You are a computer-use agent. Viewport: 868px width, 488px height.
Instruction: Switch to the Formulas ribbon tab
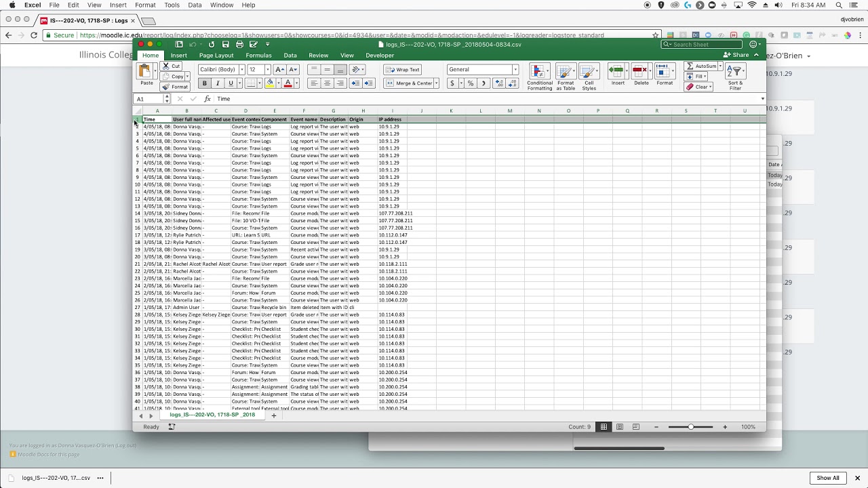click(258, 56)
